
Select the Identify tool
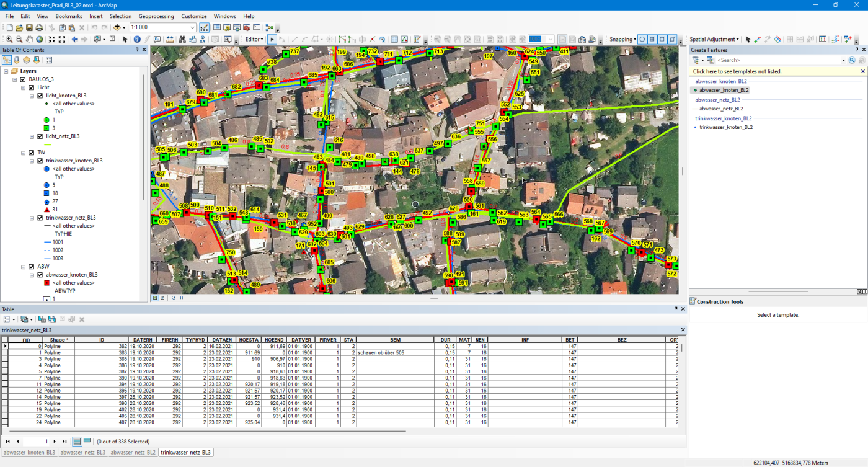(x=136, y=39)
